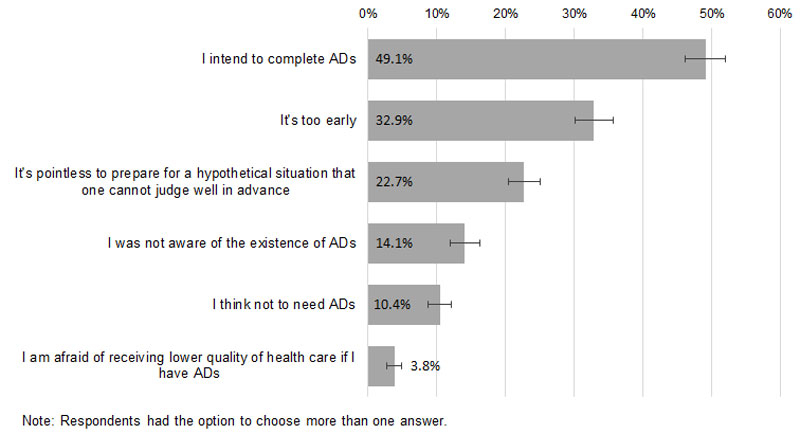Select the 'It's too early' category label
800x434 pixels.
point(318,120)
